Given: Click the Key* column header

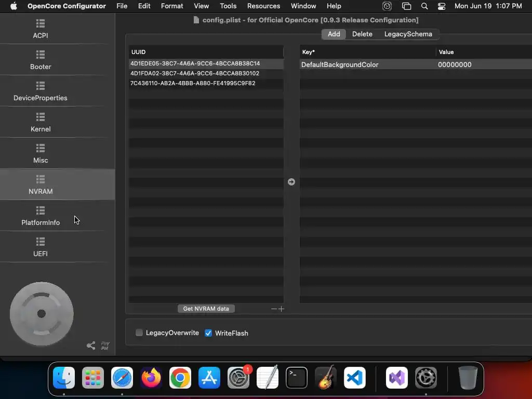Looking at the screenshot, I should coord(367,52).
